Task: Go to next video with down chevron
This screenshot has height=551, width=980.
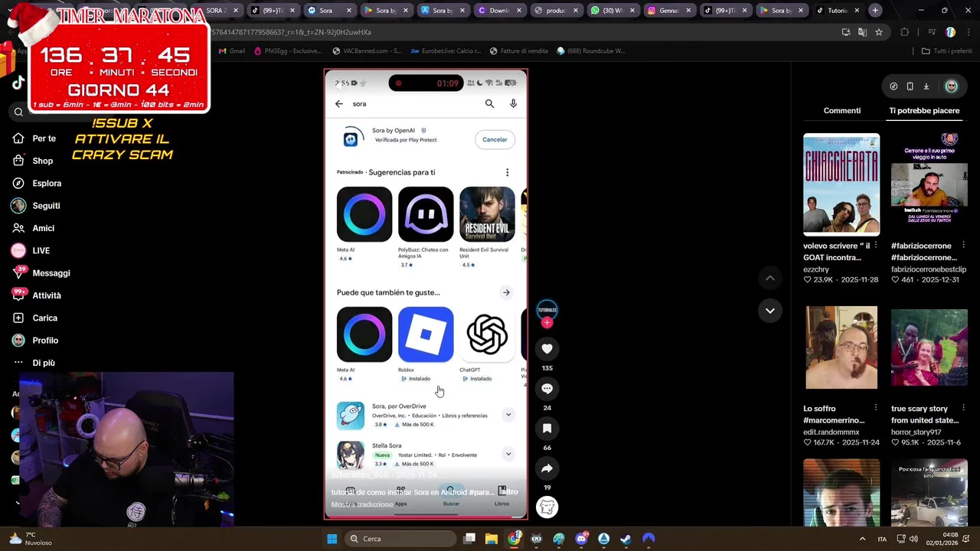Action: coord(770,311)
